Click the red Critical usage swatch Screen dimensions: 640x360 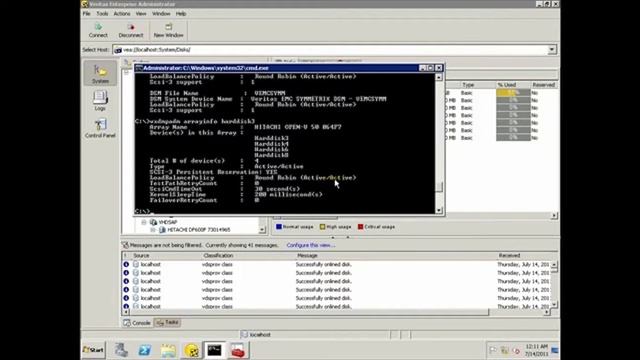point(360,227)
